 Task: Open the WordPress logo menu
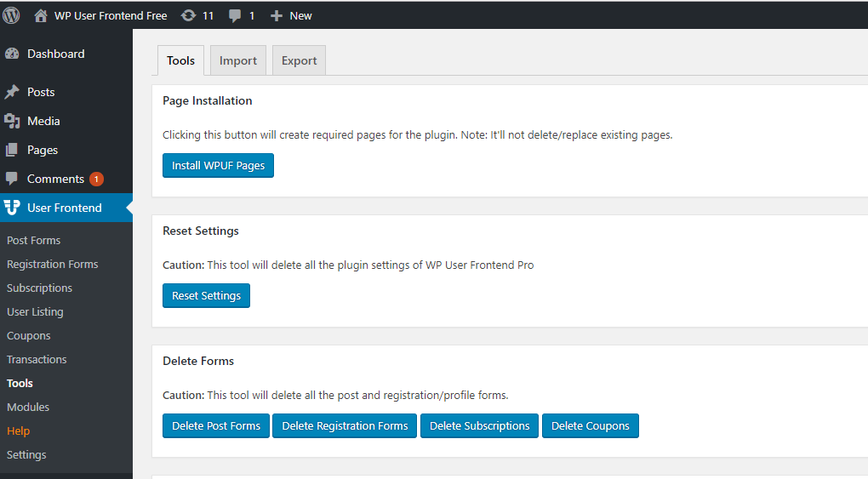(x=11, y=15)
